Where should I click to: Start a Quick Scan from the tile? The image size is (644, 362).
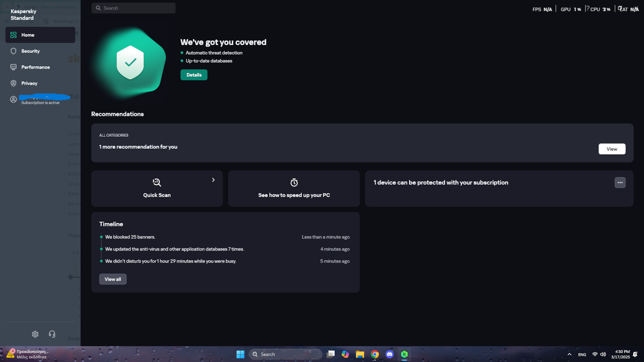157,189
